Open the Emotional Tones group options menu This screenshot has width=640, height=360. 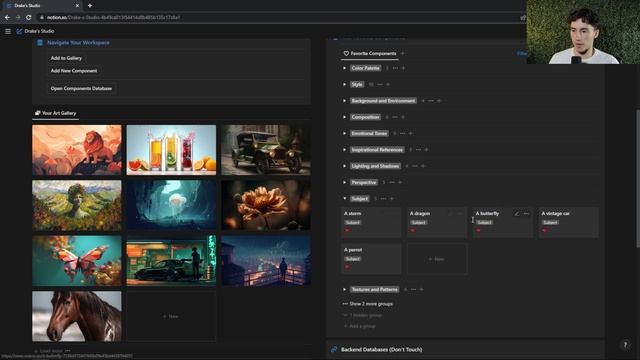(402, 133)
